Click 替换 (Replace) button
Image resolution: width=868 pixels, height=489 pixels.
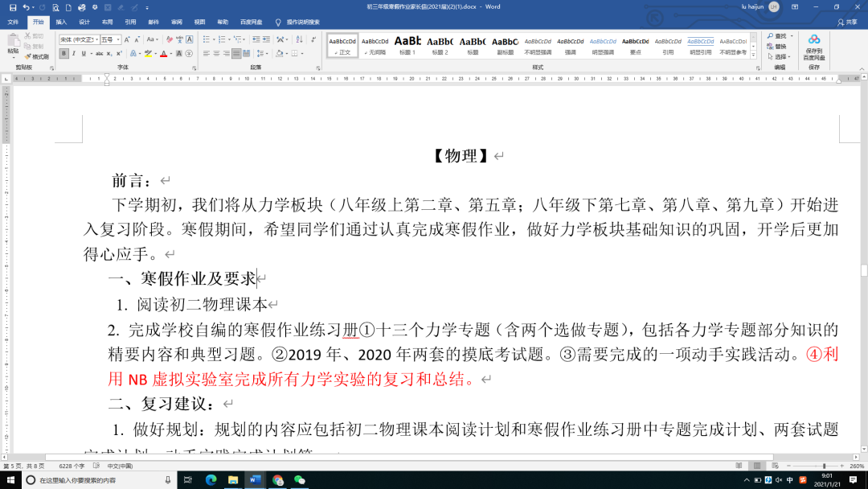(x=776, y=47)
